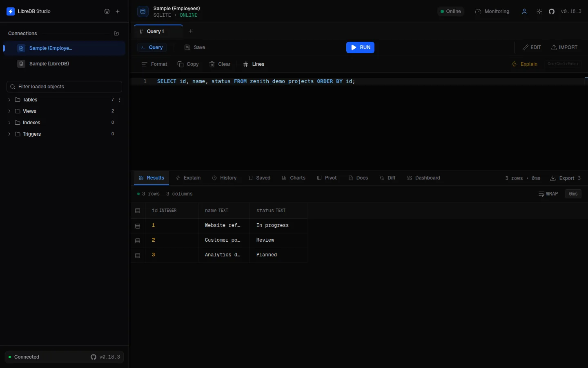The width and height of the screenshot is (588, 368).
Task: Click the new folder icon beside Connections
Action: (x=116, y=34)
